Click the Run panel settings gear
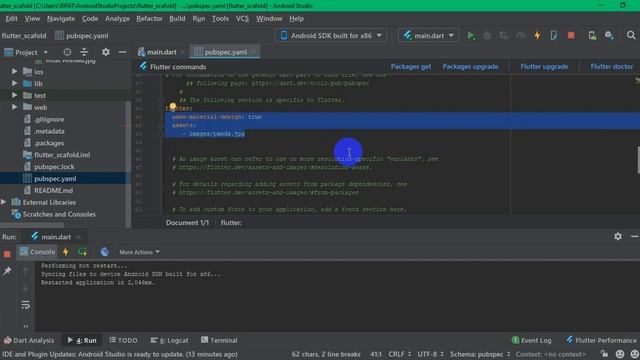This screenshot has width=640, height=360. 618,236
